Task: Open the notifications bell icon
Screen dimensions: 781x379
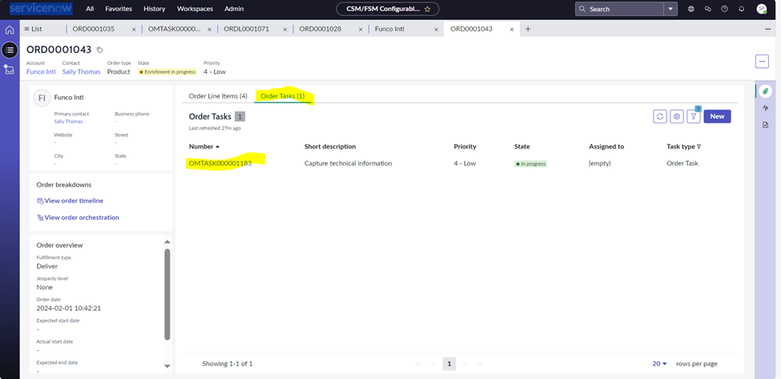Action: point(741,9)
